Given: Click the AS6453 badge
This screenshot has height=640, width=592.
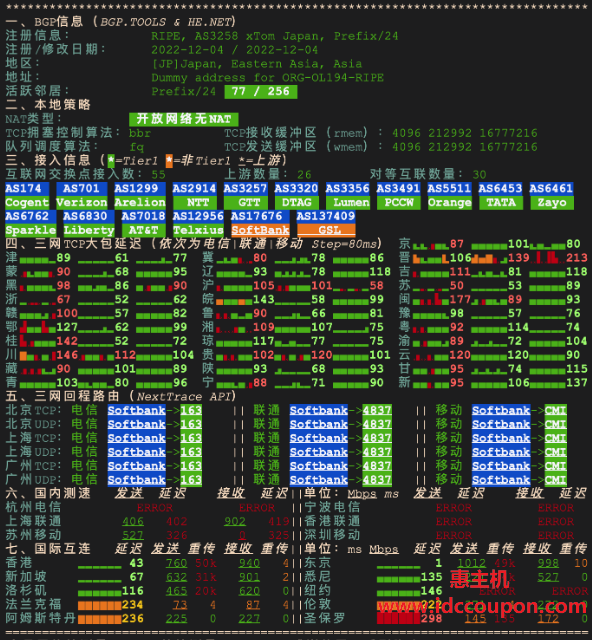Looking at the screenshot, I should point(501,188).
